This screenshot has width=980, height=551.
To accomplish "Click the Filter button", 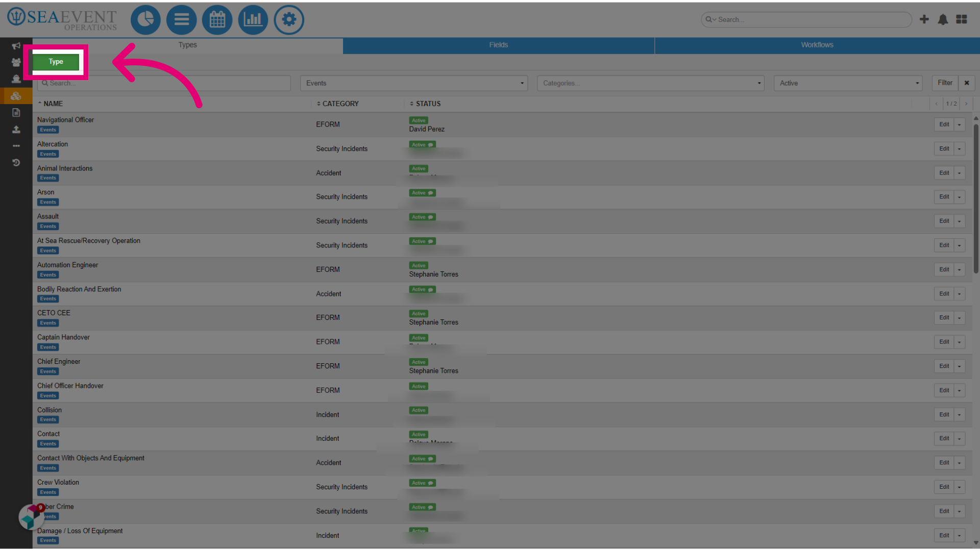I will (945, 83).
